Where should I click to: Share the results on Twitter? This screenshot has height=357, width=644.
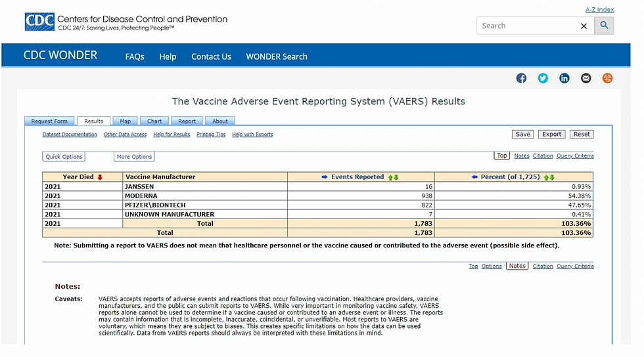543,78
